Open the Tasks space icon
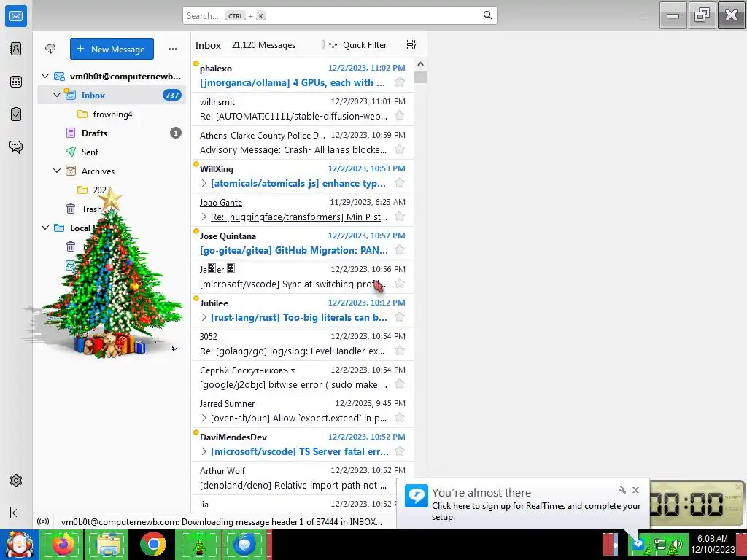The image size is (747, 560). click(x=16, y=114)
